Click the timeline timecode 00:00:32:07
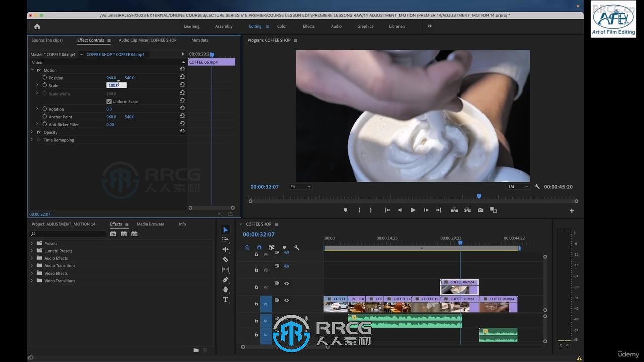Screen dimensions: 644x362 (259, 235)
